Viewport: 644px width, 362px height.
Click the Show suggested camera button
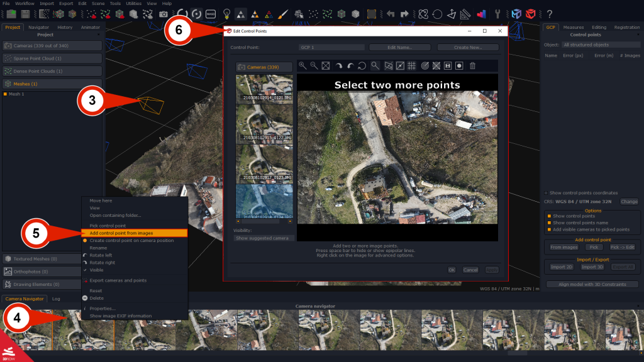[264, 238]
